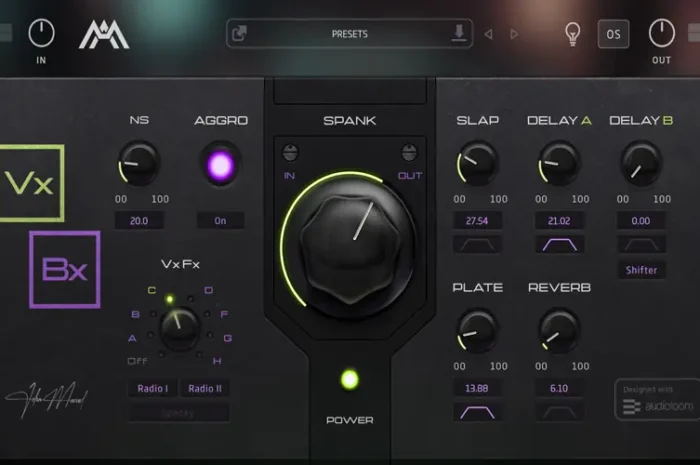The width and height of the screenshot is (700, 465).
Task: Toggle the AGGRO purple light button
Action: pos(220,165)
